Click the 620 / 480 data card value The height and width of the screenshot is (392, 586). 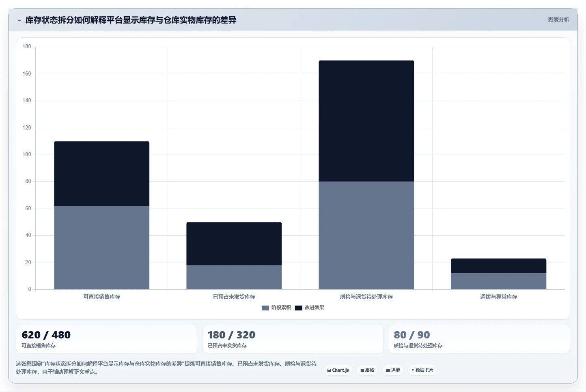(46, 335)
